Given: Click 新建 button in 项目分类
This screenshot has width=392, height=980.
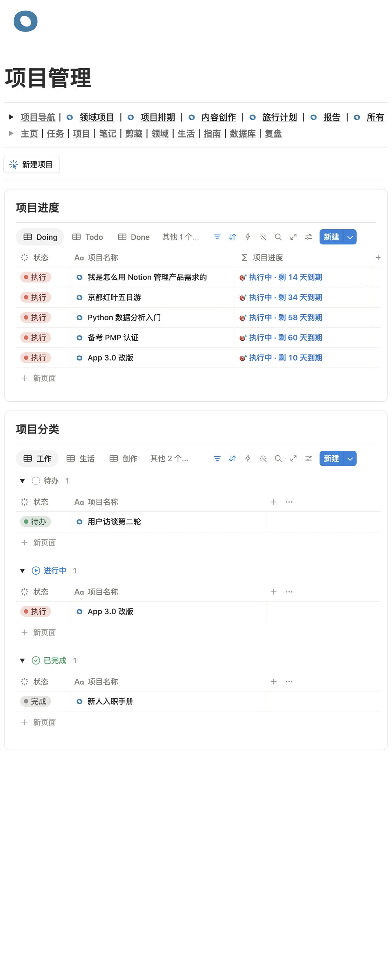Looking at the screenshot, I should coord(331,458).
